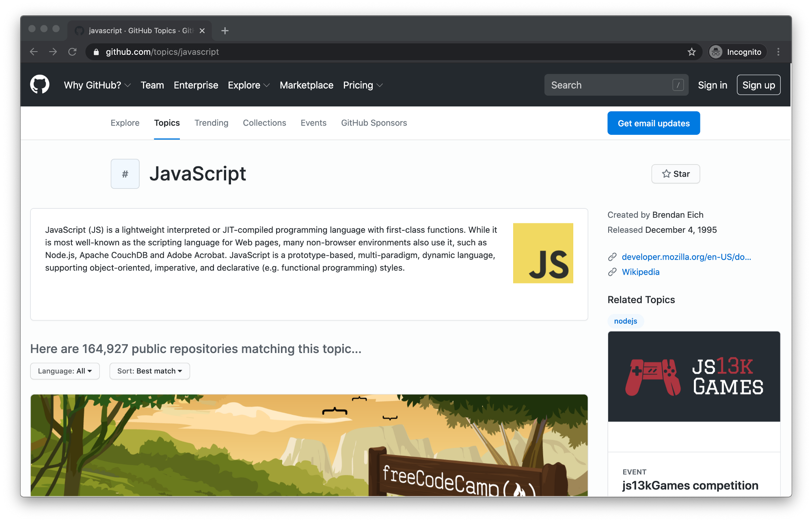Click the JS yellow language logo
The height and width of the screenshot is (522, 812).
(x=543, y=253)
